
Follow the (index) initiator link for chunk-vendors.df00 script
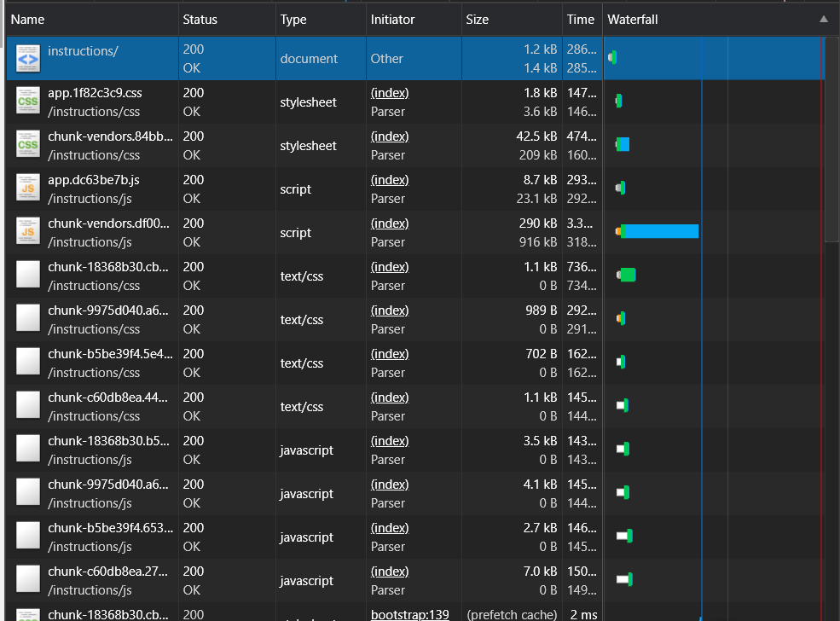(390, 223)
